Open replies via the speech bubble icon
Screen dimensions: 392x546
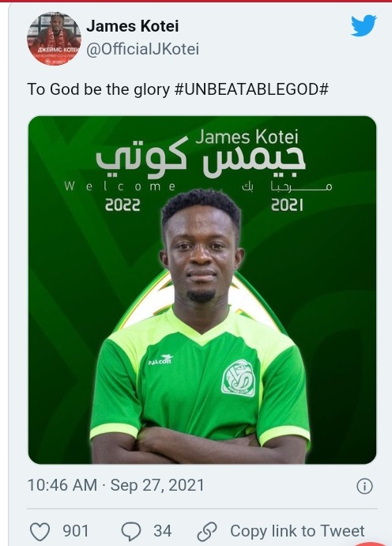(x=131, y=531)
